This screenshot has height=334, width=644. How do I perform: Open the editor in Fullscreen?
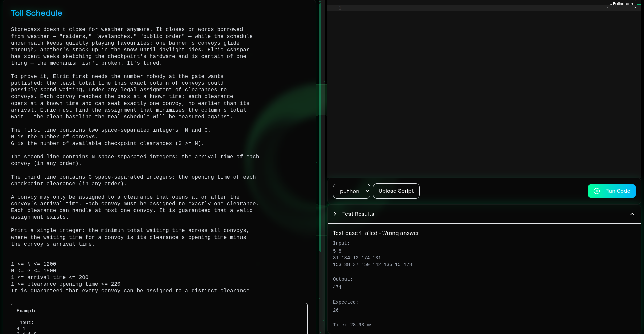(x=621, y=4)
